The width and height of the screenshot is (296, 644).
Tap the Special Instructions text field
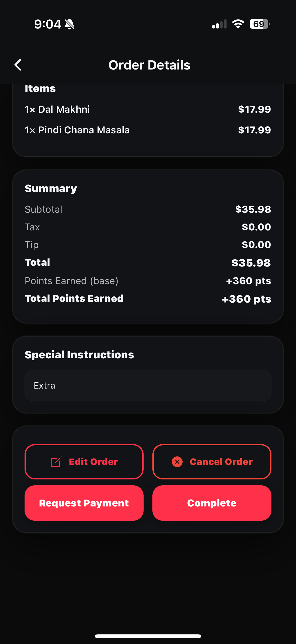pos(148,385)
